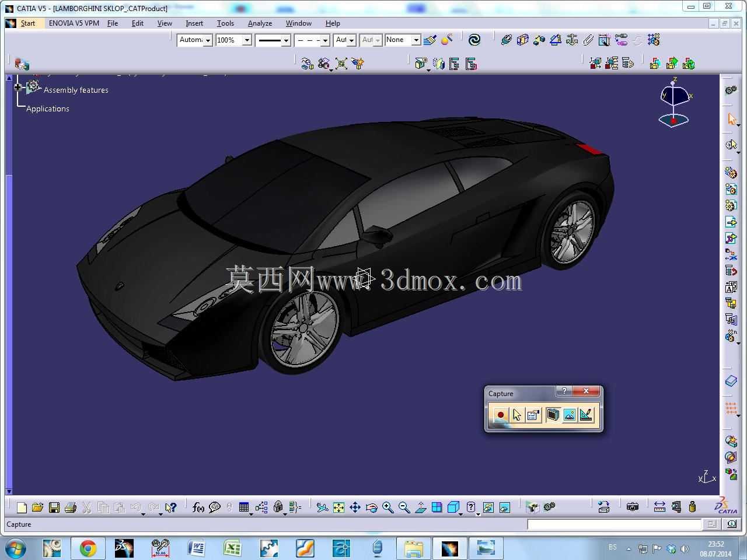Close the Capture dialog
This screenshot has height=560, width=747.
coord(586,391)
